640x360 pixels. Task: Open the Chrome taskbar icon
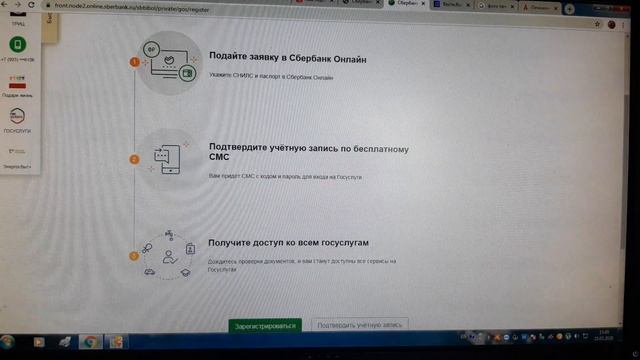pos(90,342)
